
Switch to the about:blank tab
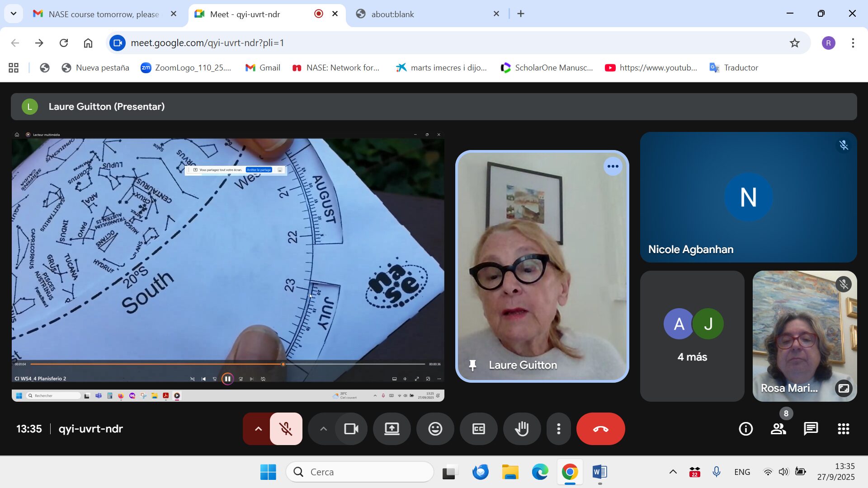tap(392, 14)
